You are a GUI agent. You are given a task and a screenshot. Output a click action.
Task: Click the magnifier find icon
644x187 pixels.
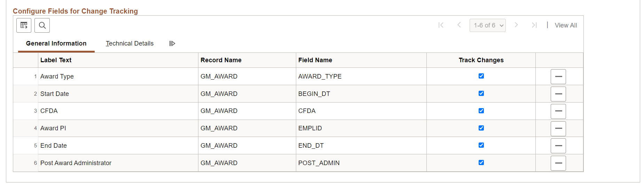tap(42, 25)
